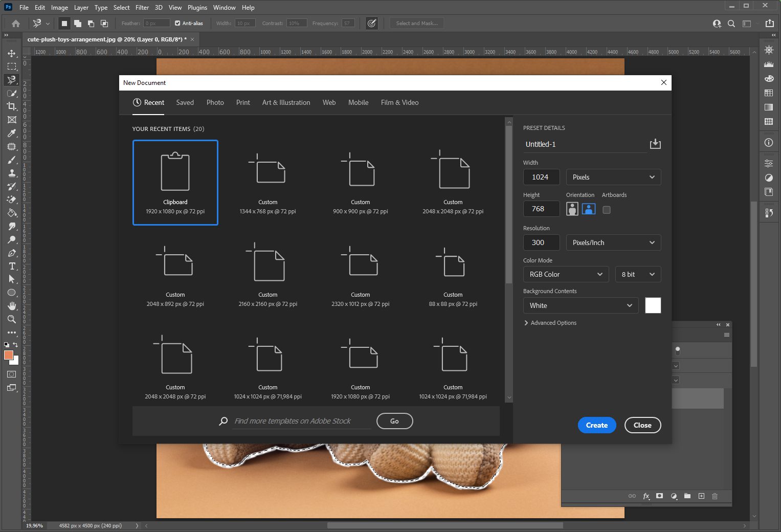Switch to the Film & Video tab
This screenshot has width=781, height=532.
[400, 102]
